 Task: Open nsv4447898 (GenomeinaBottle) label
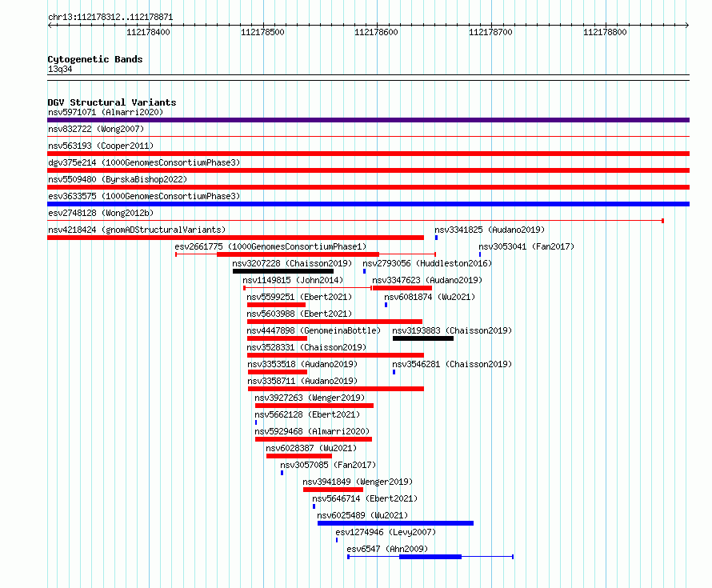314,330
